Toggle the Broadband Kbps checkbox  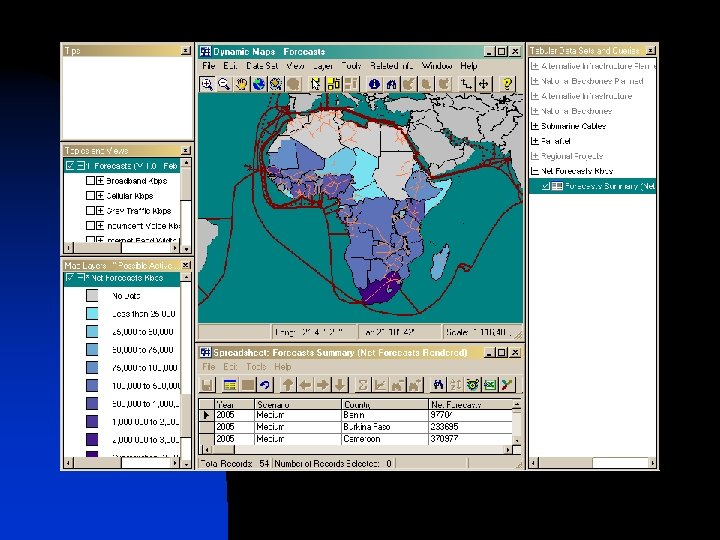[x=90, y=181]
